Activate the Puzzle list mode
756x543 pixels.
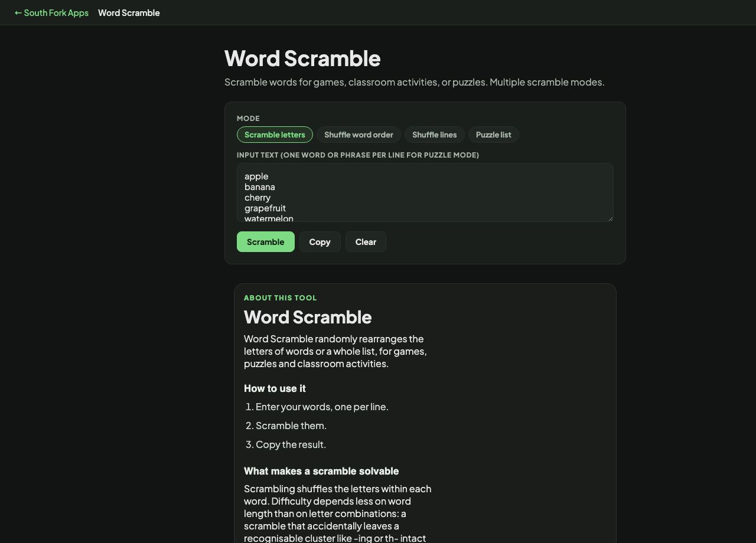[x=493, y=135]
